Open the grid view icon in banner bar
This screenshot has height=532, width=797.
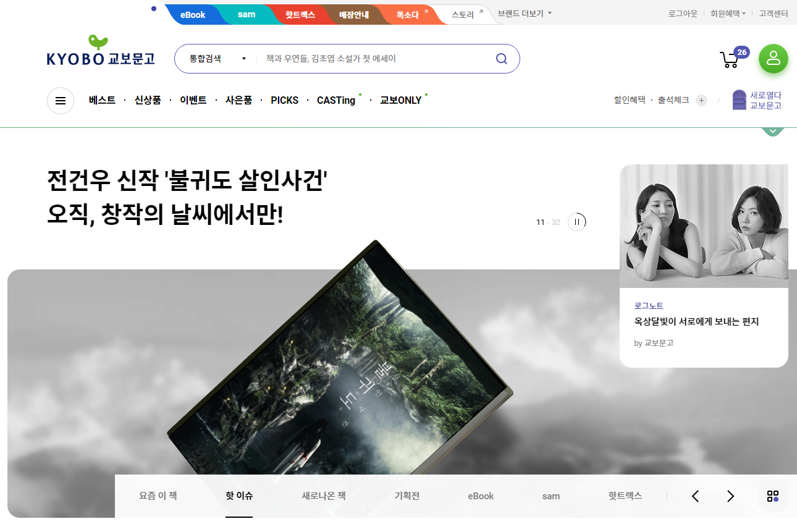click(x=773, y=496)
